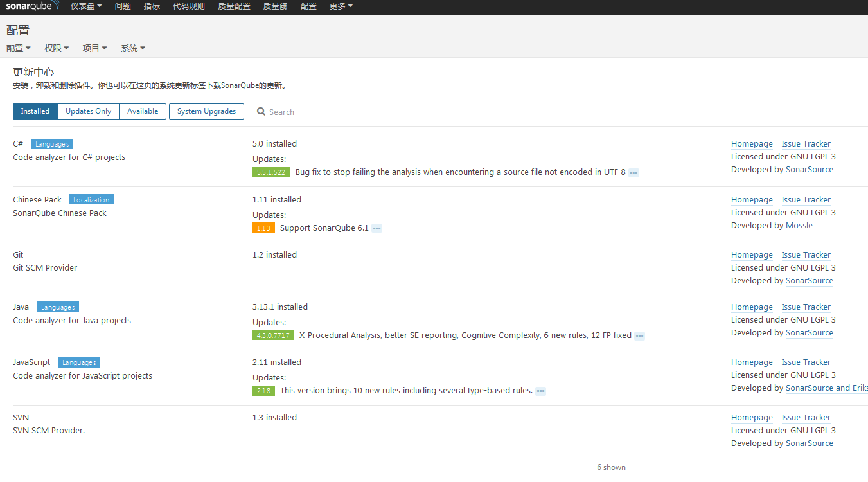Click the 'SVN SCM Provider.' description
This screenshot has width=868, height=482.
49,431
